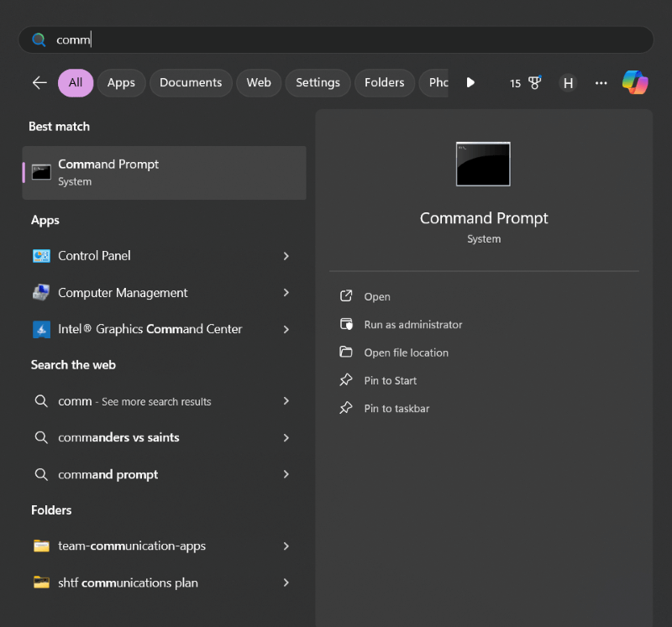Click the Computer Management icon
This screenshot has height=627, width=672.
coord(41,292)
